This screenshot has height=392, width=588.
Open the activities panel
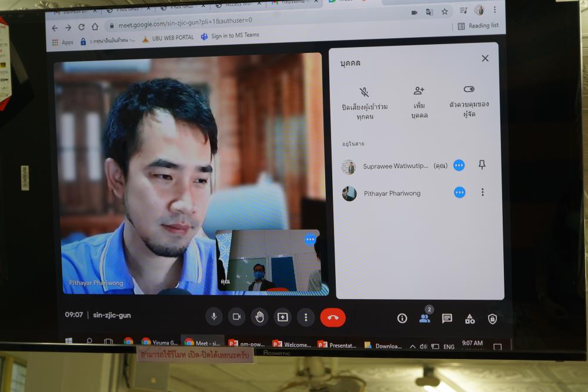470,319
